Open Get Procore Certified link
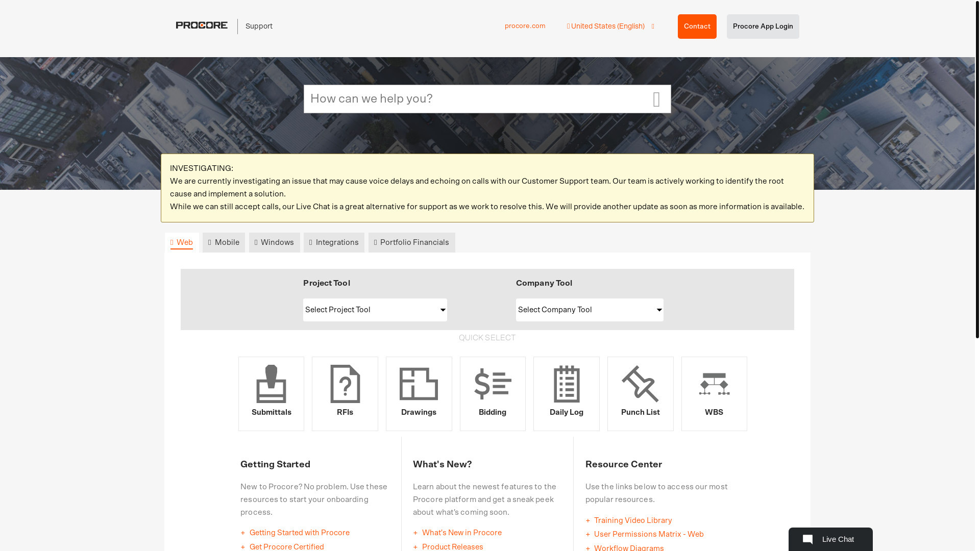This screenshot has height=551, width=980. tap(287, 546)
